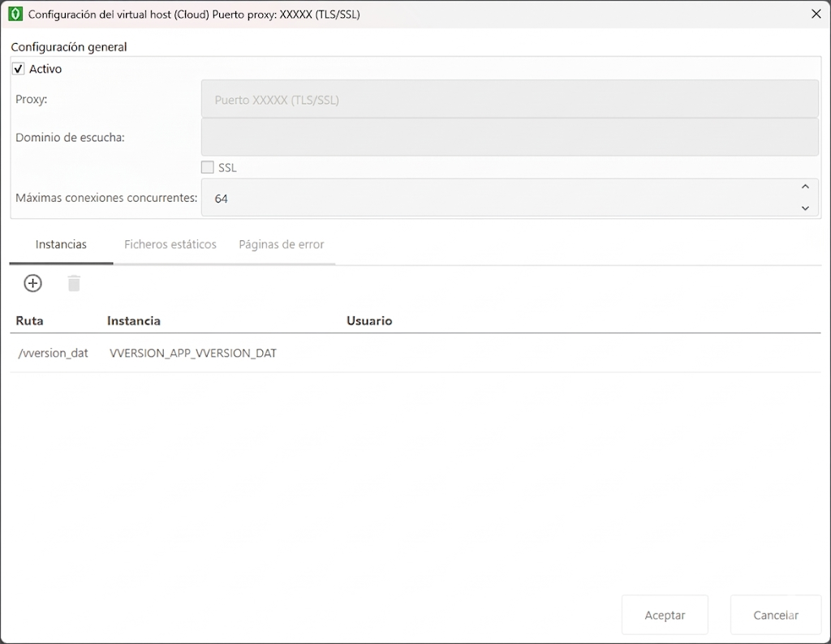This screenshot has height=644, width=831.
Task: Select the VVERSION_APP_VVERSION_DAT instance cell
Action: [193, 353]
